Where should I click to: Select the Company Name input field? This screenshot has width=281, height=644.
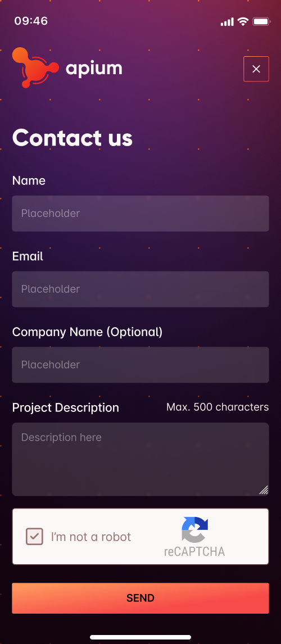140,365
